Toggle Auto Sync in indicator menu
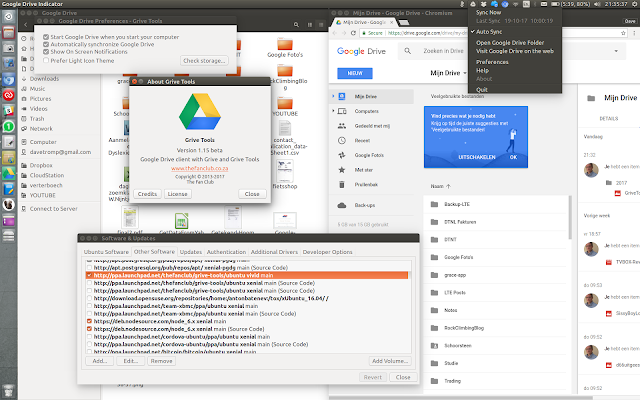The width and height of the screenshot is (640, 400). [489, 31]
